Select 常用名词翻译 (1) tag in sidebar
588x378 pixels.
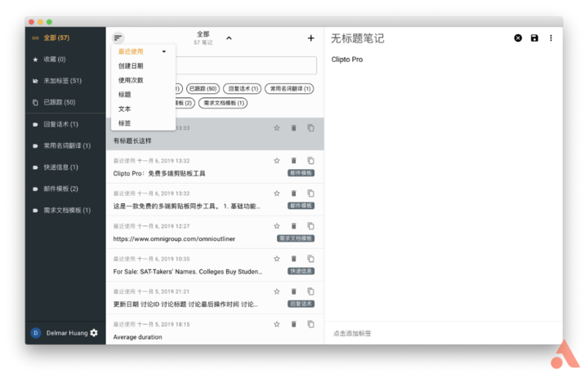(65, 145)
